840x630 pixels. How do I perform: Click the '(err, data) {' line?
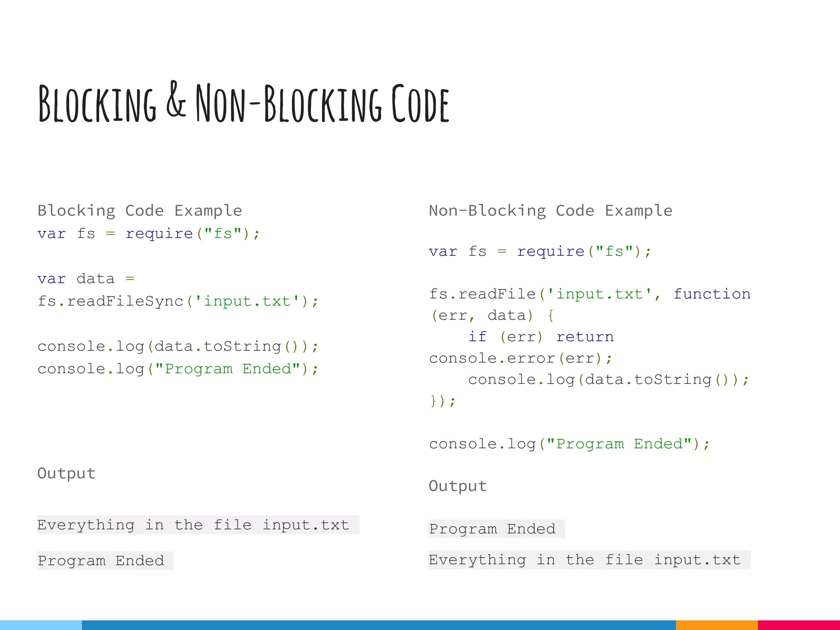[492, 315]
